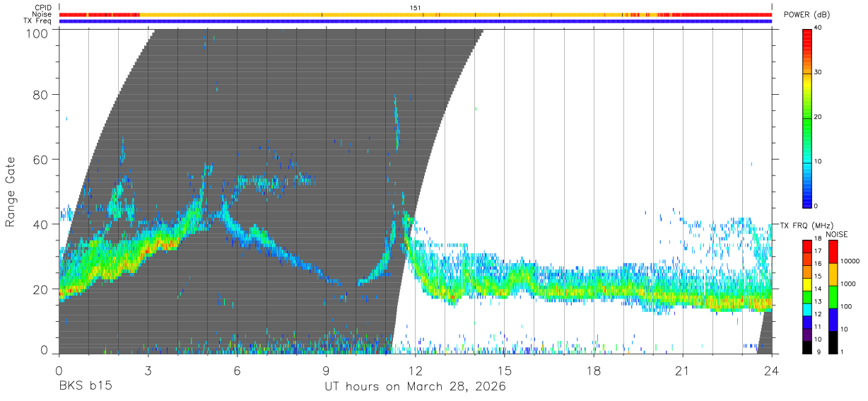Viewport: 868px width, 401px height.
Task: Click the UT hours on March 28, 2026 title
Action: [x=415, y=387]
